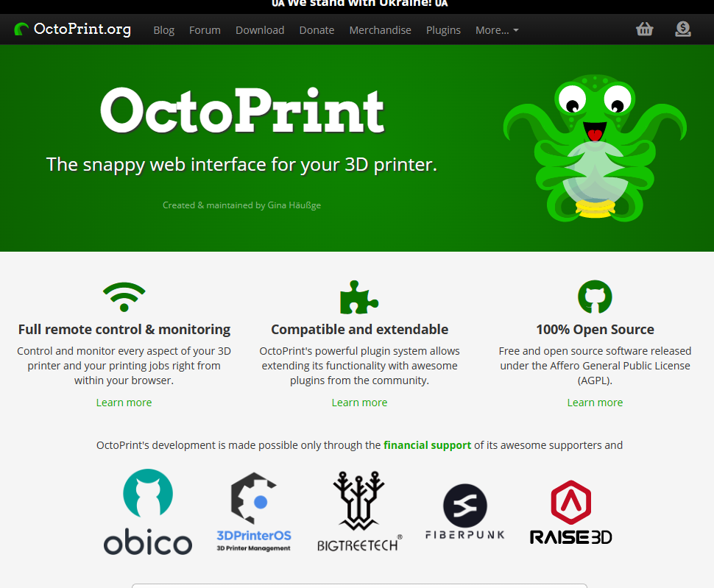
Task: Click the Wi-Fi remote control icon
Action: click(124, 297)
